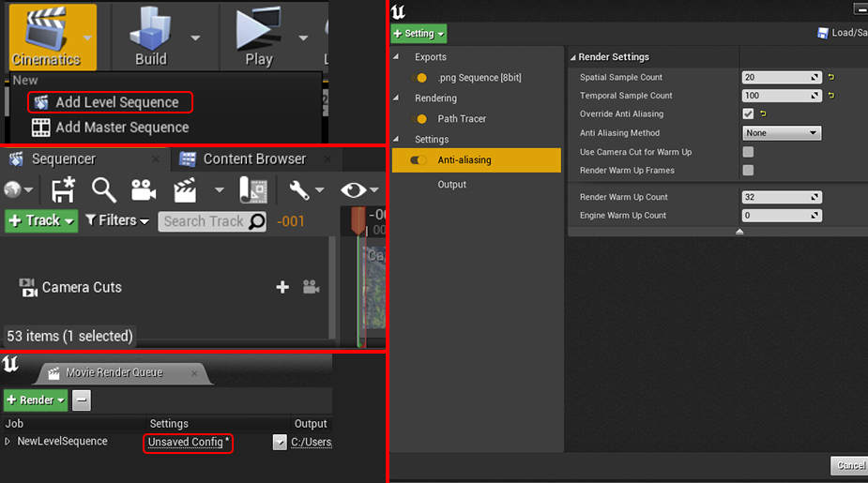Reset Spatial Sample Count to default

[830, 78]
